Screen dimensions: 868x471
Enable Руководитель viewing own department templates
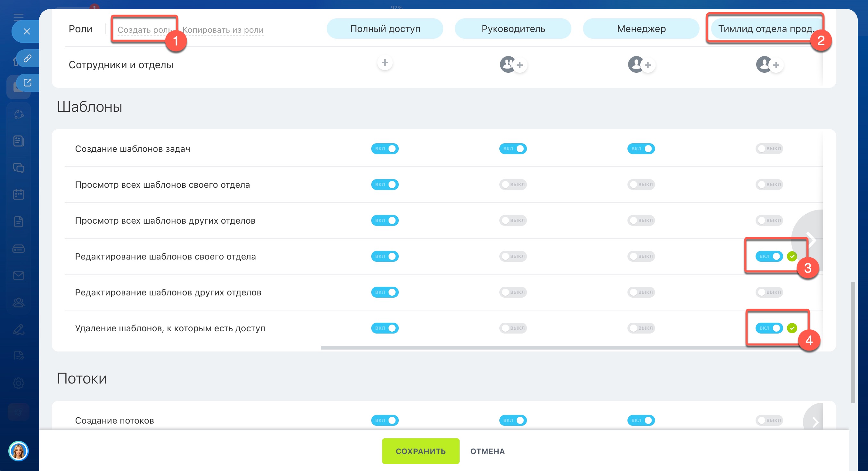(x=512, y=185)
